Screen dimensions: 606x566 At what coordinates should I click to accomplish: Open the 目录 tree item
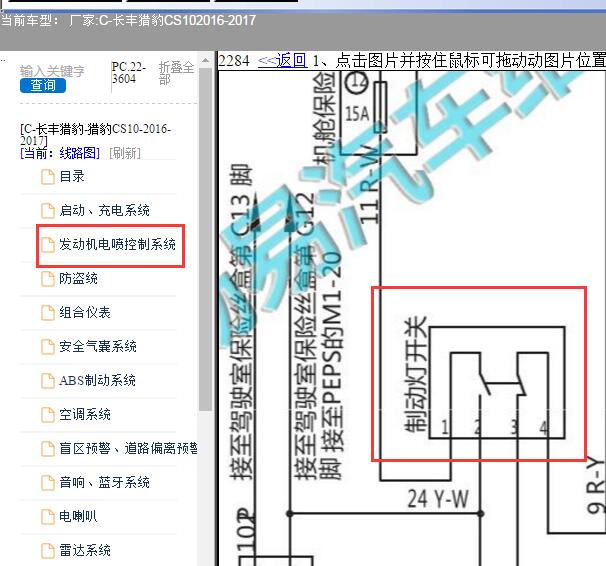click(x=72, y=177)
